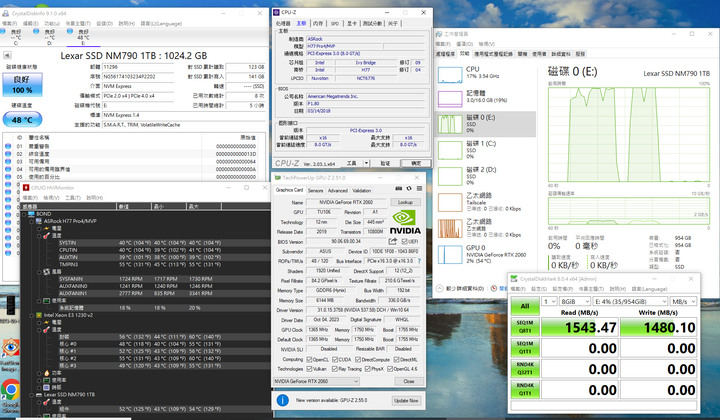Select drive C: status icon in CrystalDiskInfo
Viewport: 720px width, 420px height.
point(3,31)
